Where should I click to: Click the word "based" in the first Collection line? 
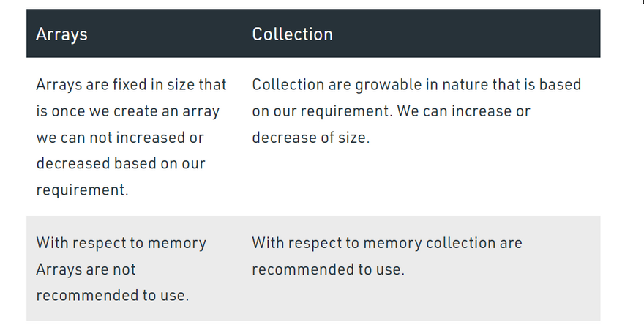coord(560,85)
